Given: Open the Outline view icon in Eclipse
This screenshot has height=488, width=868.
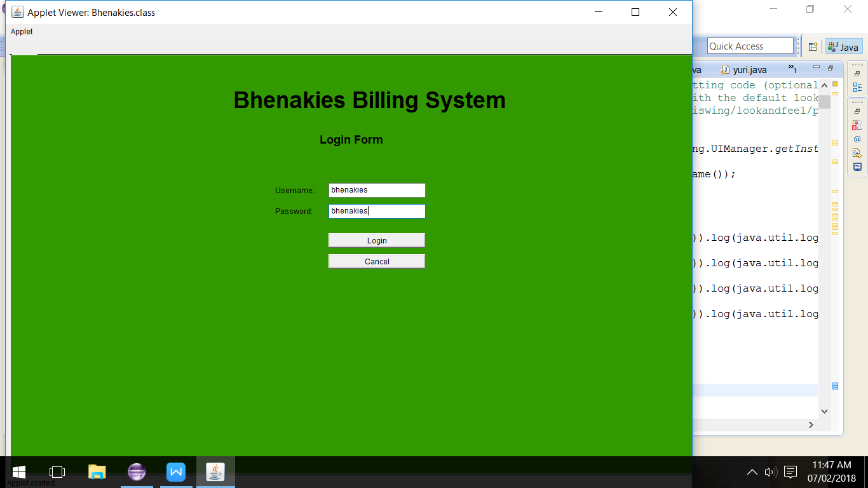Looking at the screenshot, I should (x=857, y=88).
